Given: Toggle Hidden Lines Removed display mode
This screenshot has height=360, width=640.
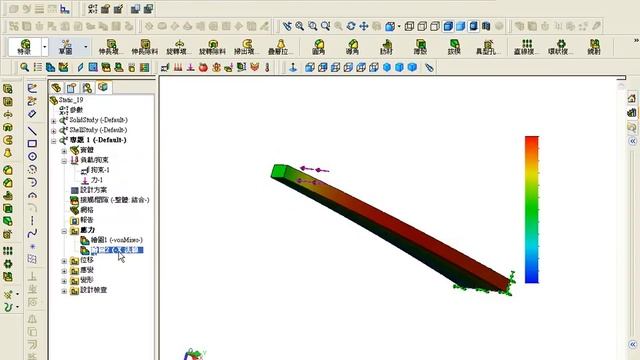Looking at the screenshot, I should pyautogui.click(x=435, y=26).
